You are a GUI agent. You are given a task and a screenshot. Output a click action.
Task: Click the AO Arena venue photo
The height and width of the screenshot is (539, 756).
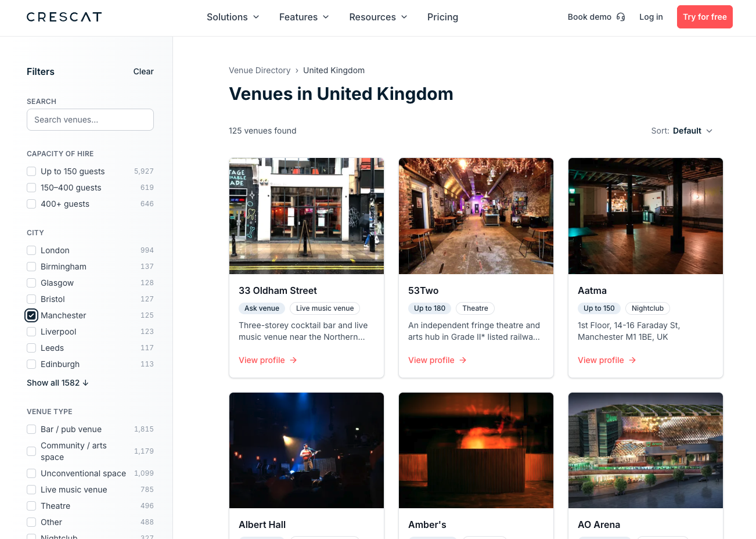point(646,450)
